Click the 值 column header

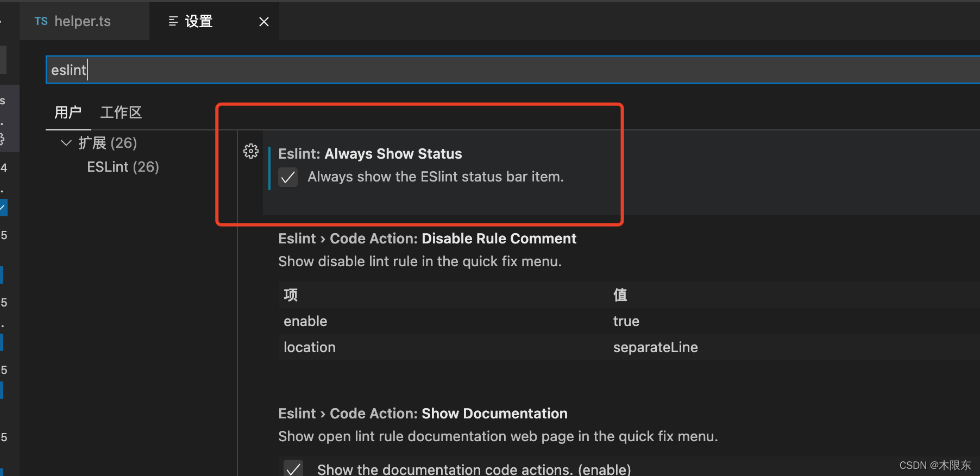click(620, 295)
